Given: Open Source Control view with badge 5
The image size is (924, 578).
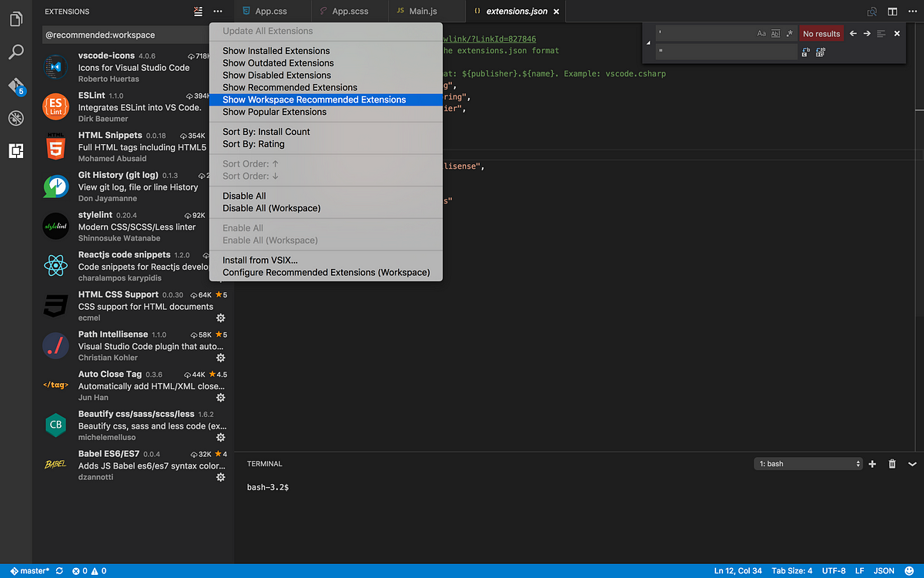Looking at the screenshot, I should pyautogui.click(x=16, y=86).
